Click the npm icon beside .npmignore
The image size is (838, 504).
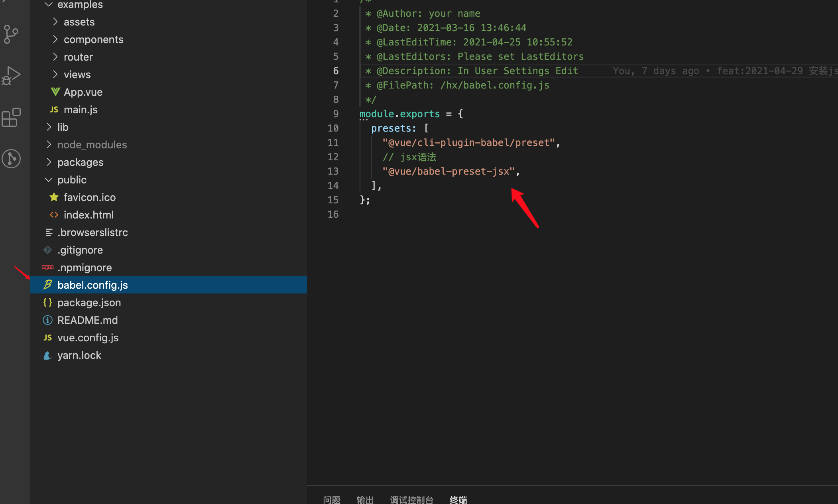click(47, 267)
